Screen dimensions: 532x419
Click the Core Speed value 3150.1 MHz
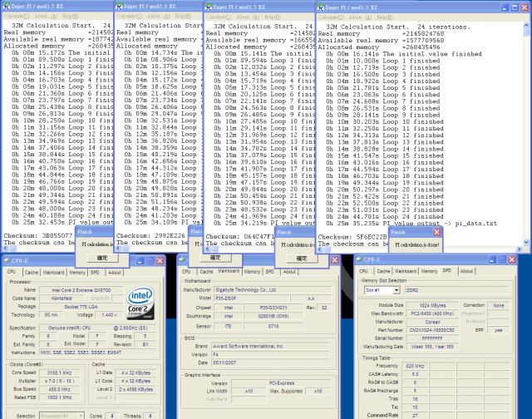click(x=59, y=372)
